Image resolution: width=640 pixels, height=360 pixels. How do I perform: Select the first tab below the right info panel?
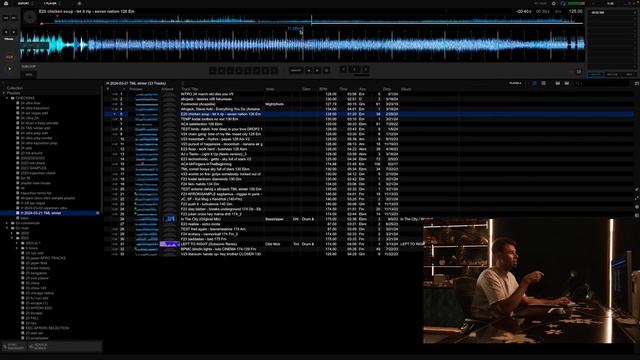pos(596,74)
